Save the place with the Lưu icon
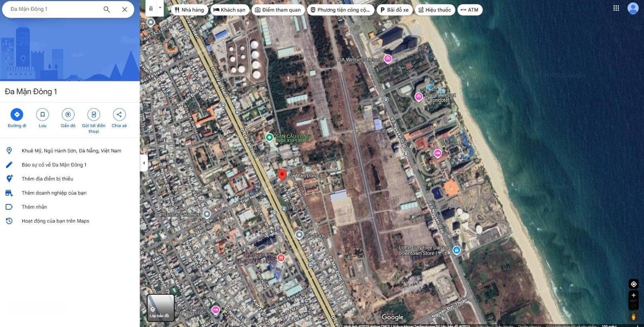 point(42,115)
